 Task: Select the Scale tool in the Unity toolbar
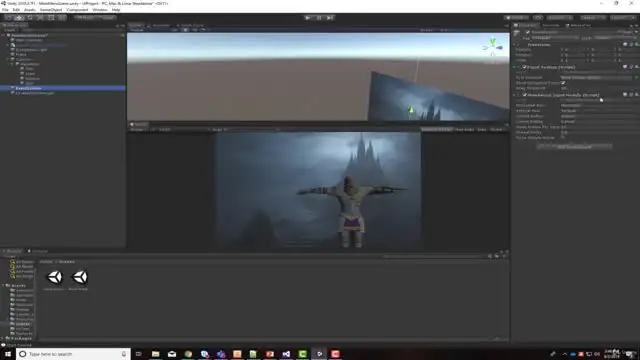coord(40,18)
